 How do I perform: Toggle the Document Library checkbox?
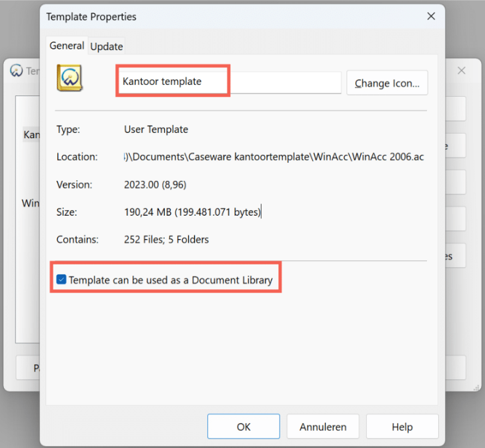(x=61, y=280)
